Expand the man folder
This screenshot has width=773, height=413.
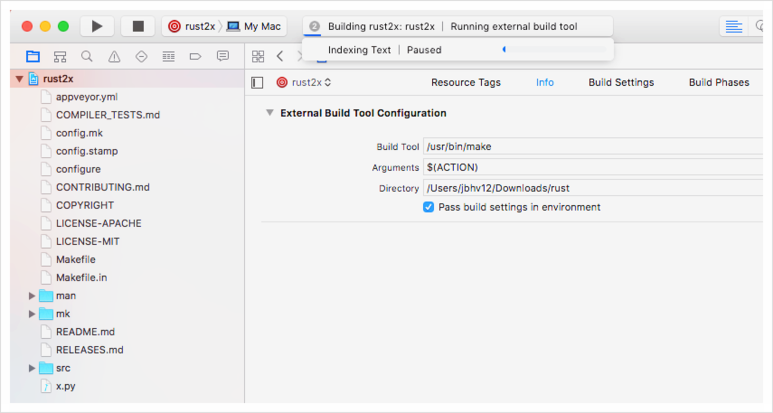(x=32, y=296)
